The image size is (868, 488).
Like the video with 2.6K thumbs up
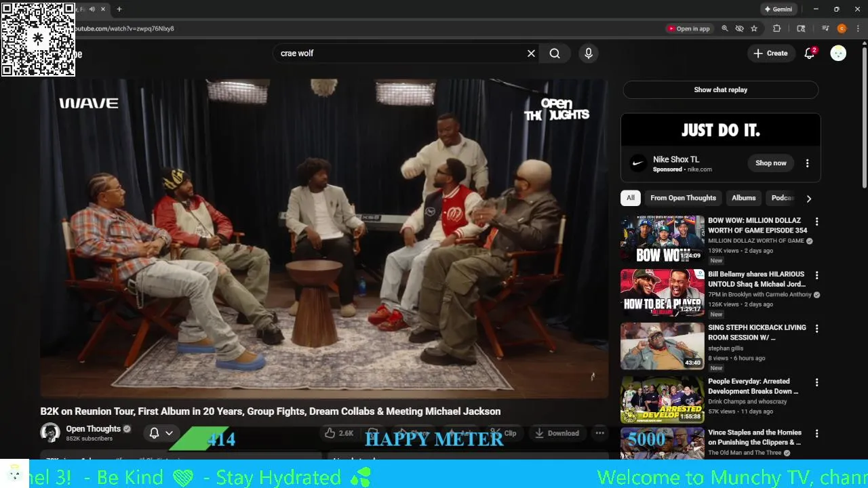(339, 433)
